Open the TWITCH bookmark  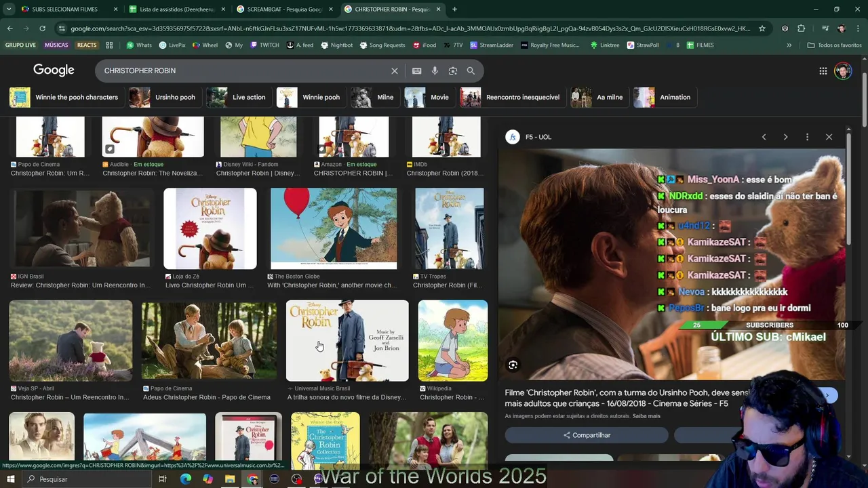click(264, 45)
